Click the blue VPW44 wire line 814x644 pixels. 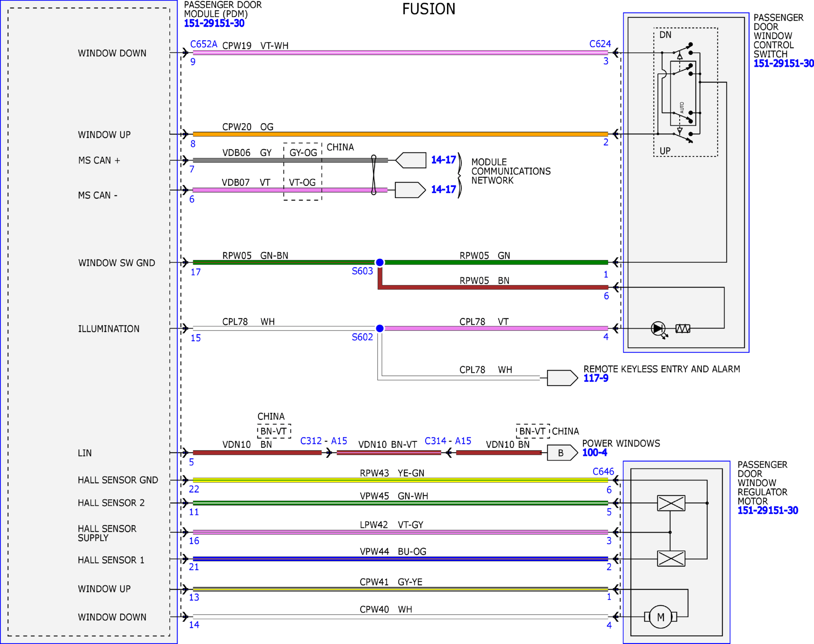pos(400,559)
